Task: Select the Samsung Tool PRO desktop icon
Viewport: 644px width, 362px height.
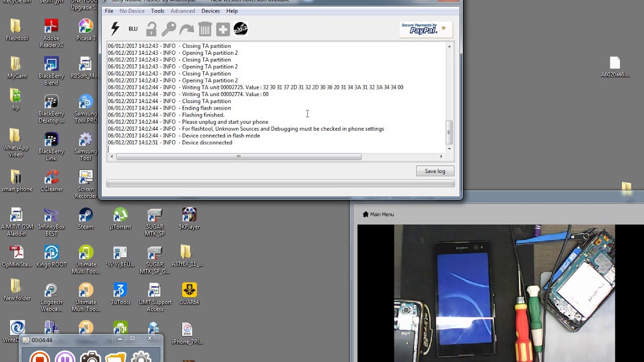Action: (x=86, y=109)
